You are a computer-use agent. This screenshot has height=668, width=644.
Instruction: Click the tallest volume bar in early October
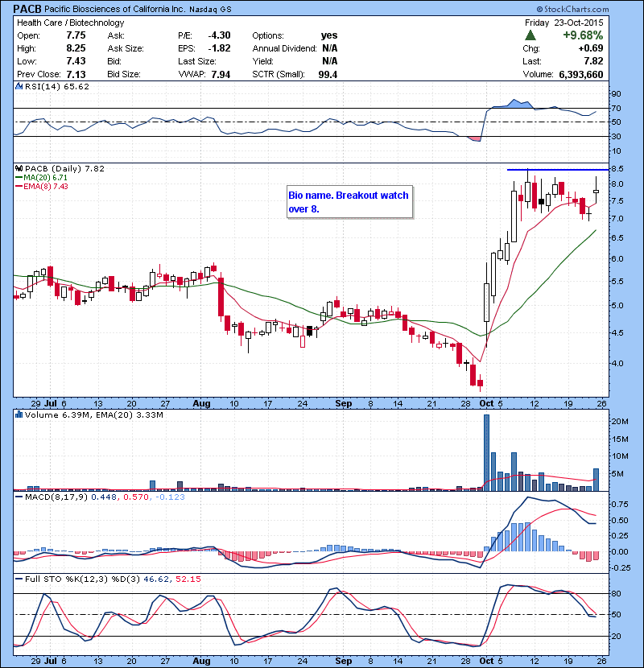pos(486,453)
